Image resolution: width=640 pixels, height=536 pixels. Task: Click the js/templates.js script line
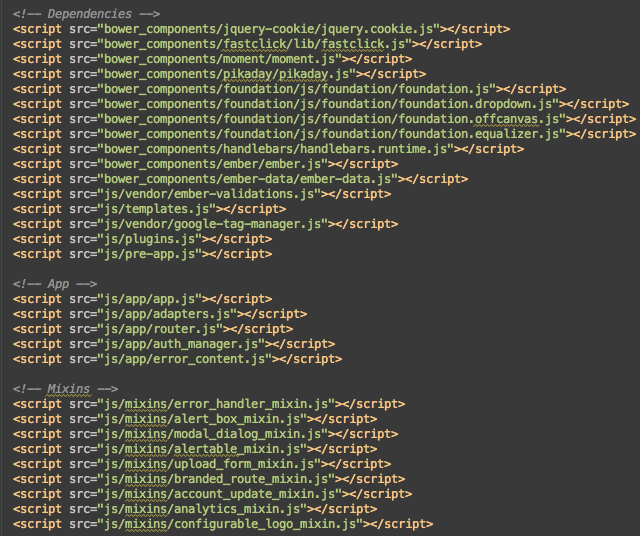pyautogui.click(x=149, y=209)
